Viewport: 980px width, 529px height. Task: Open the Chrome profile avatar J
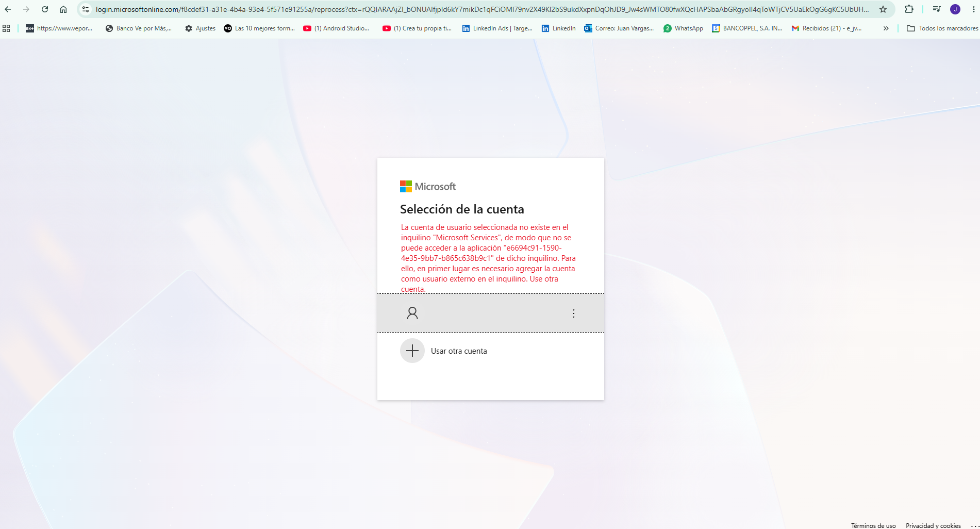(955, 9)
